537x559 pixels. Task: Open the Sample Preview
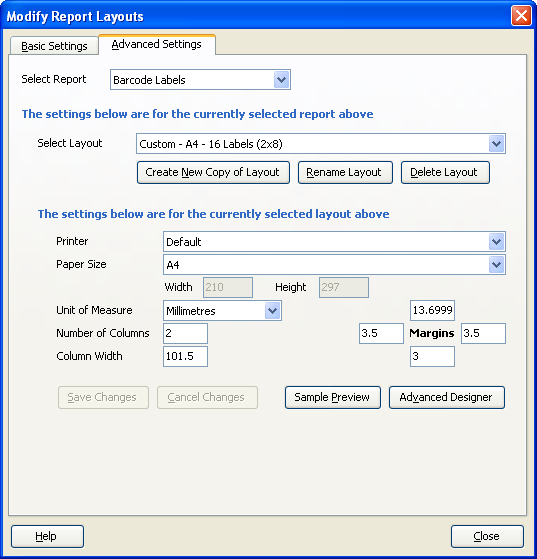333,397
